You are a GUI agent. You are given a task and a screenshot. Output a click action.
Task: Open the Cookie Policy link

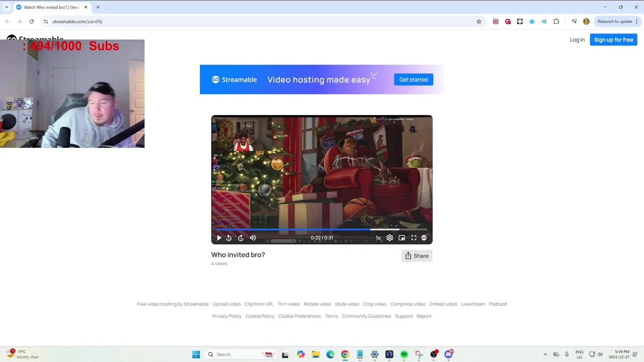coord(260,316)
